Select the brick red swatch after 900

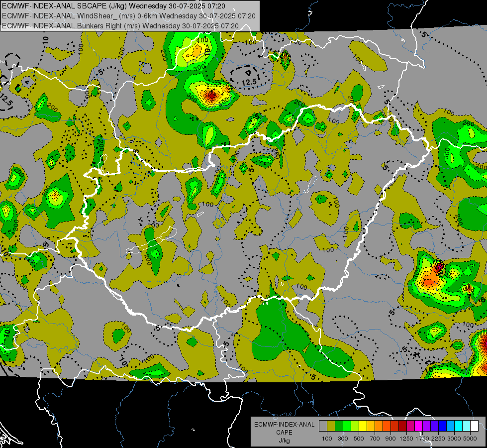coord(395,426)
